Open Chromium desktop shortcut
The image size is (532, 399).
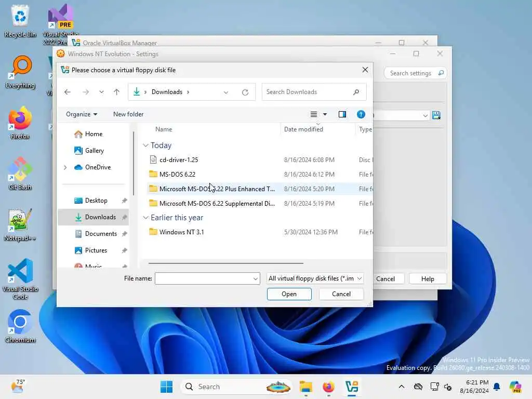[x=20, y=326]
